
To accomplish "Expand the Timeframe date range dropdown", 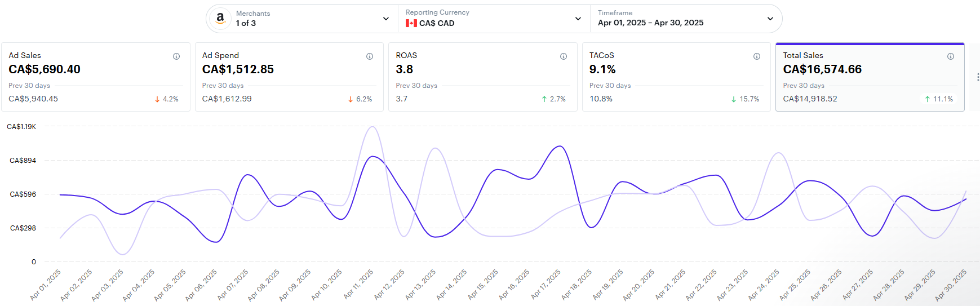I will [x=770, y=19].
